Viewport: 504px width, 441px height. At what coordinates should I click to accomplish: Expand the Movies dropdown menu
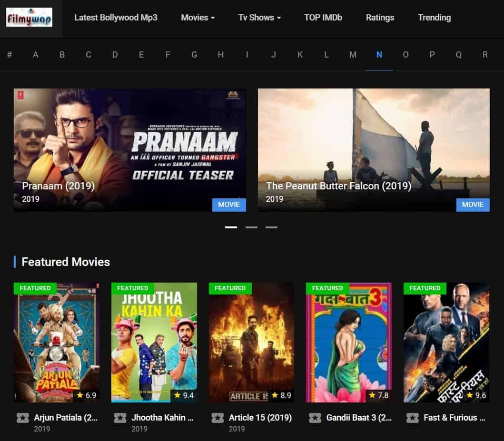click(x=198, y=18)
